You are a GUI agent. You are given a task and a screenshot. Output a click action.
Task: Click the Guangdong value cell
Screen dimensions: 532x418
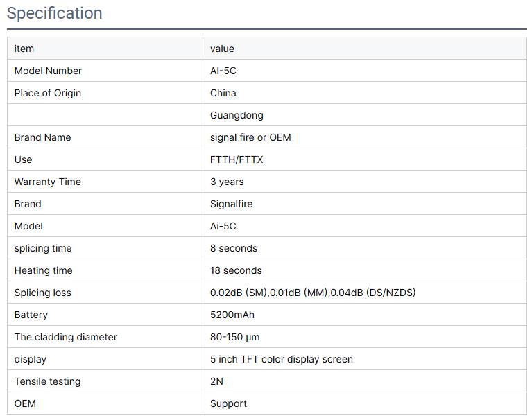pos(365,115)
